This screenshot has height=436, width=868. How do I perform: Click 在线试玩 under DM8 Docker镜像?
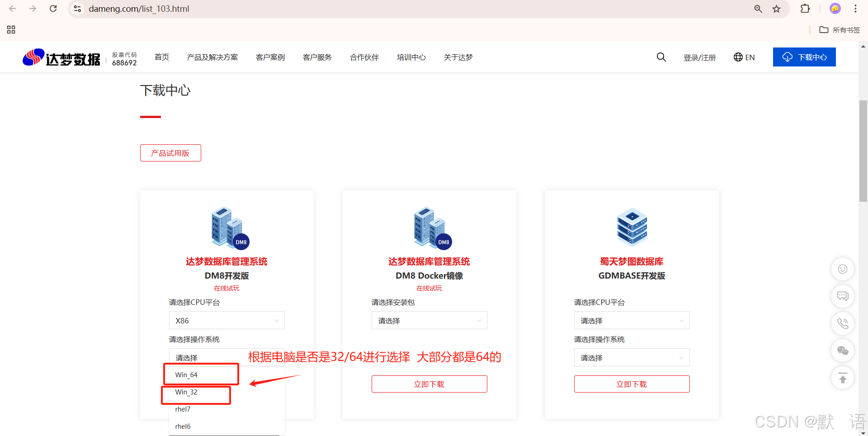pyautogui.click(x=429, y=288)
